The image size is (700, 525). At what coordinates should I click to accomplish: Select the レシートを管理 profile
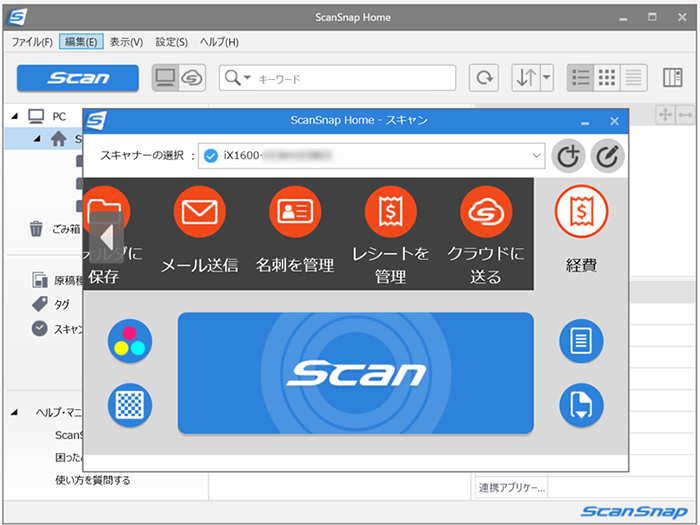coord(391,235)
